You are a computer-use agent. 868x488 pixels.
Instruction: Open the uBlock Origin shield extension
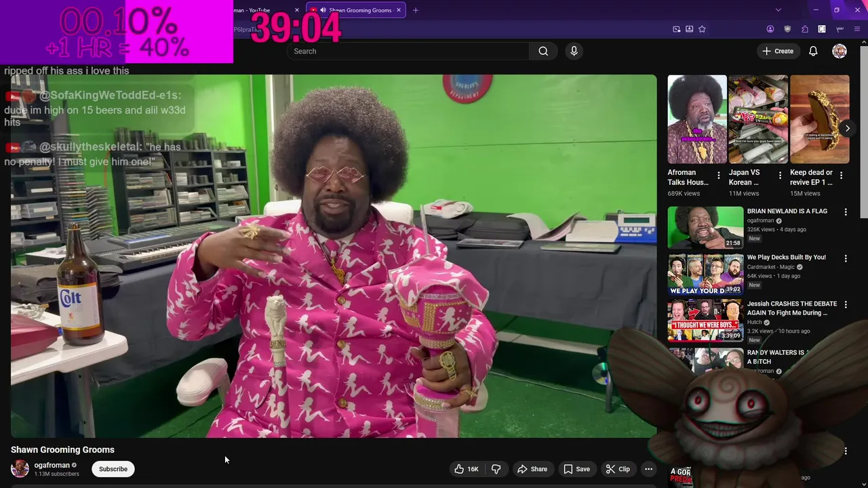[787, 29]
